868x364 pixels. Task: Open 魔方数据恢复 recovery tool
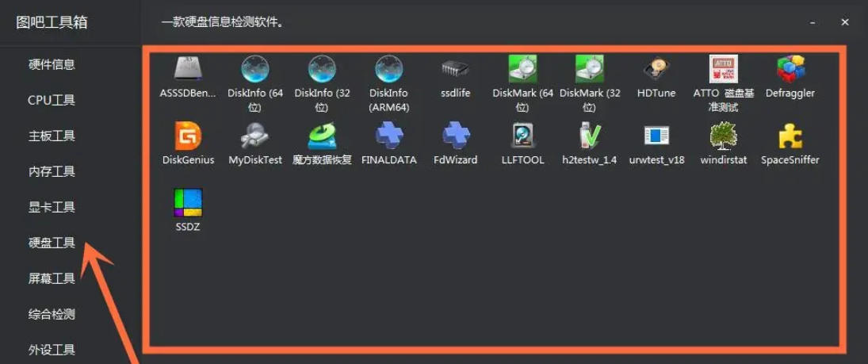[x=322, y=136]
